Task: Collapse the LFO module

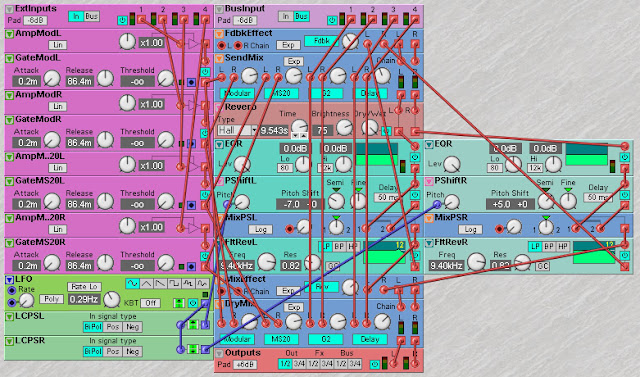Action: coord(9,280)
